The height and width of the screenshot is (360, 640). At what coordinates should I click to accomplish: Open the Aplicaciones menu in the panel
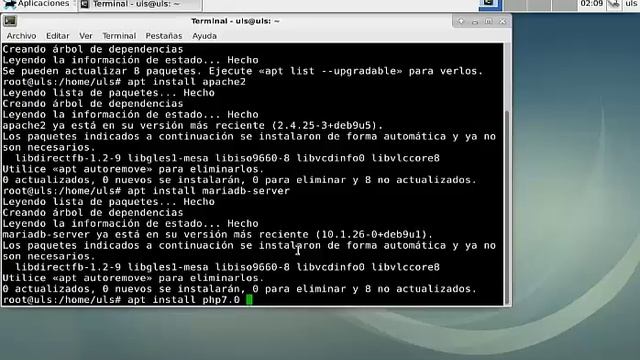pos(37,4)
